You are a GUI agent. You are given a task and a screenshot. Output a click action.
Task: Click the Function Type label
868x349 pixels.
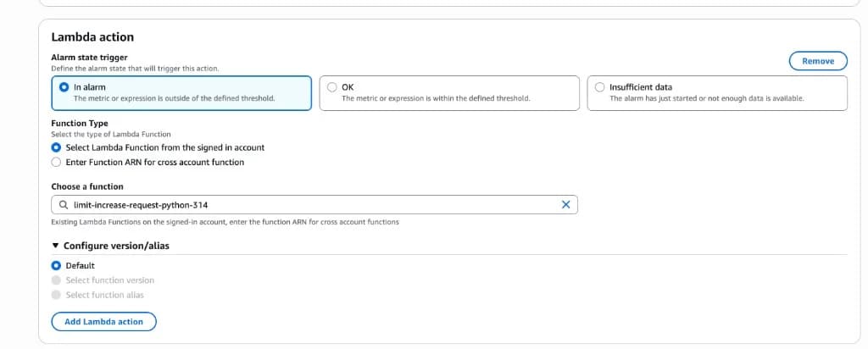80,124
